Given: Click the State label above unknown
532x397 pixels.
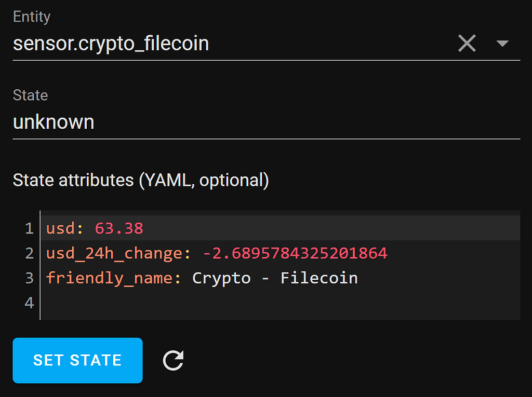Looking at the screenshot, I should (x=30, y=95).
